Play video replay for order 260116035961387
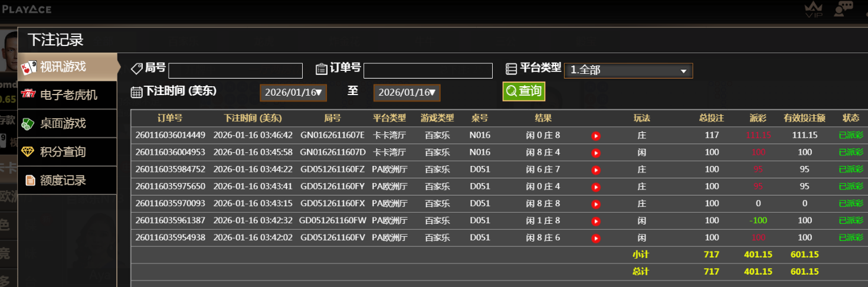The height and width of the screenshot is (287, 868). pyautogui.click(x=596, y=221)
